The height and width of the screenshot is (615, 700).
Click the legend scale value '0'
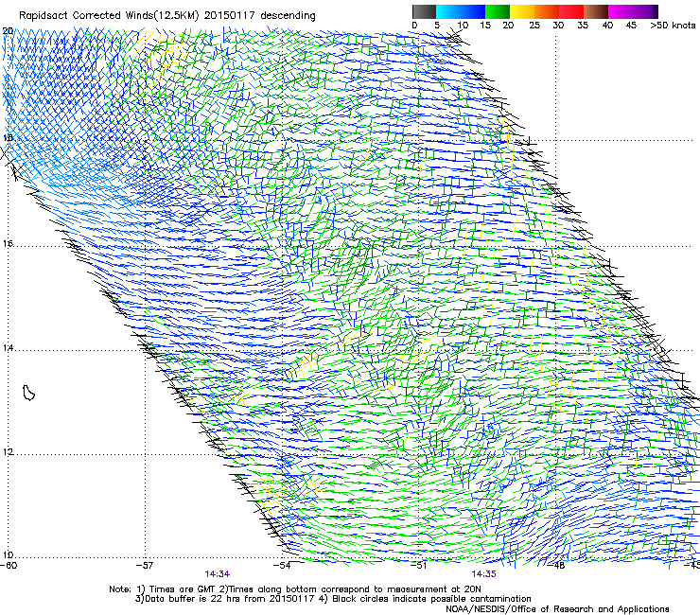tap(414, 26)
